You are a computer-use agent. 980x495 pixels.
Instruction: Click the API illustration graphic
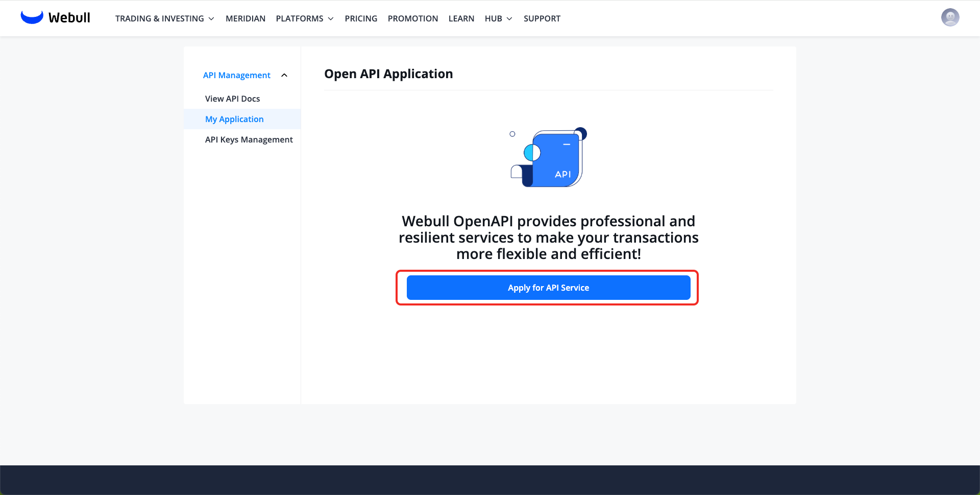pyautogui.click(x=549, y=157)
